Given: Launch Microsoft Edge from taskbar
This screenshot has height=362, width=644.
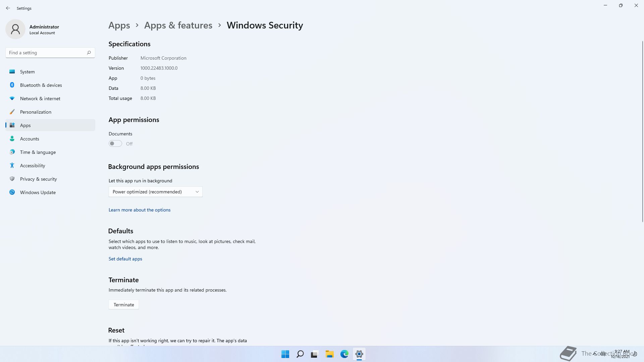Looking at the screenshot, I should [x=344, y=354].
